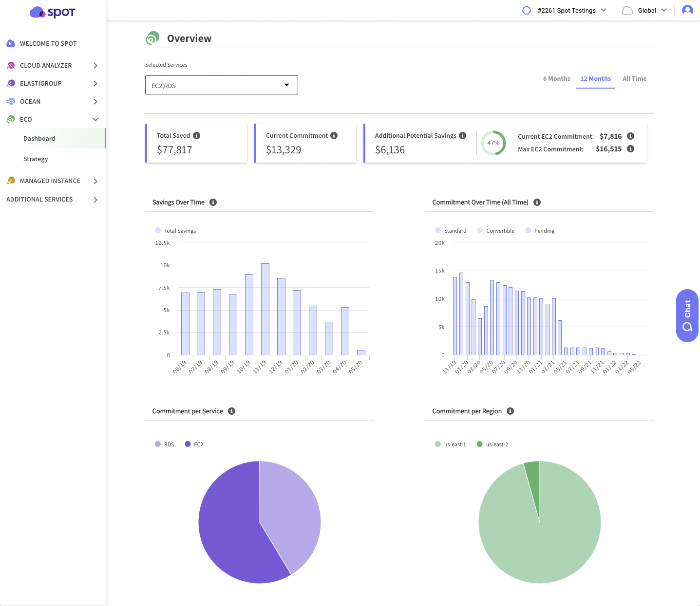Toggle Convertible series in commitment chart

(x=496, y=231)
